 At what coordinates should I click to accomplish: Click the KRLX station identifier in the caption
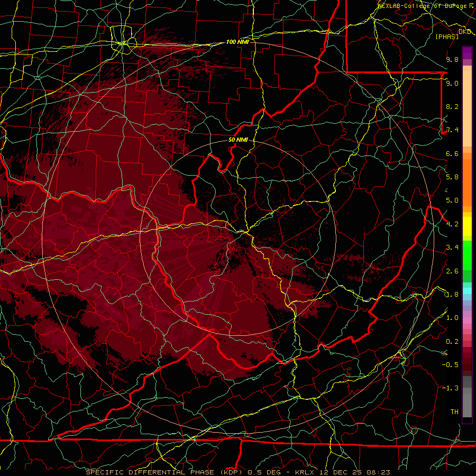tap(305, 472)
